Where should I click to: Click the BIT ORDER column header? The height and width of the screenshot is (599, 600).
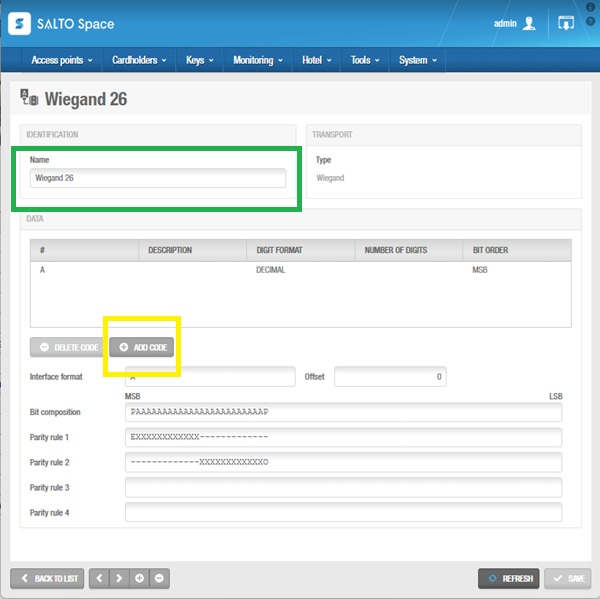(x=517, y=250)
